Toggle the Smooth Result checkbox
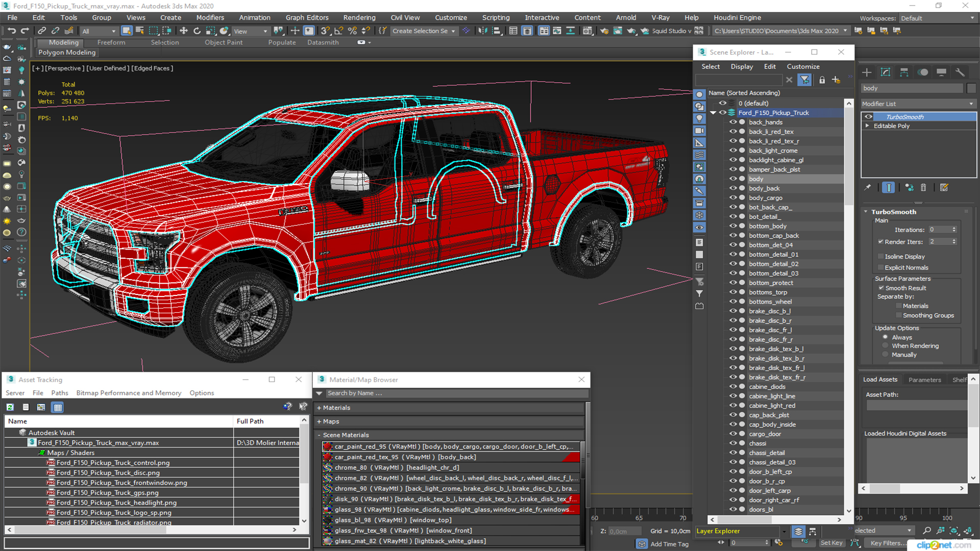The image size is (980, 551). click(x=881, y=288)
